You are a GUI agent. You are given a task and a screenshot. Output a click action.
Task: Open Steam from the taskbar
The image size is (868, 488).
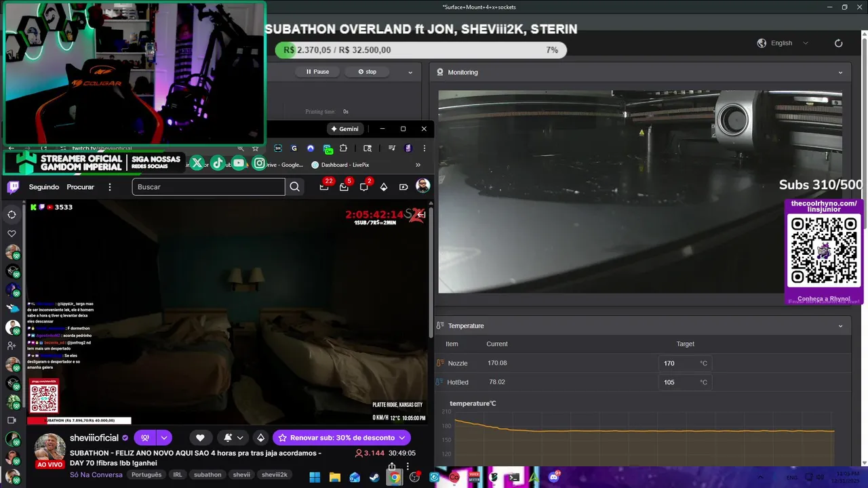(x=374, y=477)
